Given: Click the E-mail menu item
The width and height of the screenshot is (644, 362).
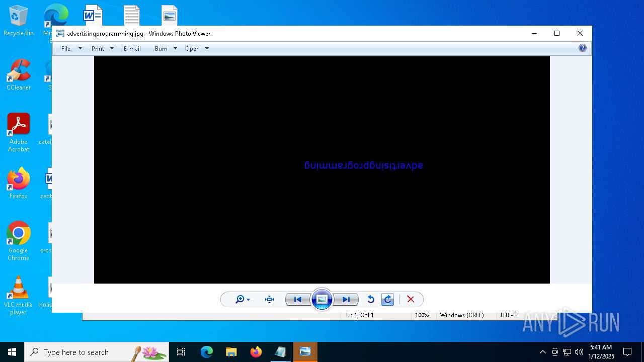Looking at the screenshot, I should 132,49.
